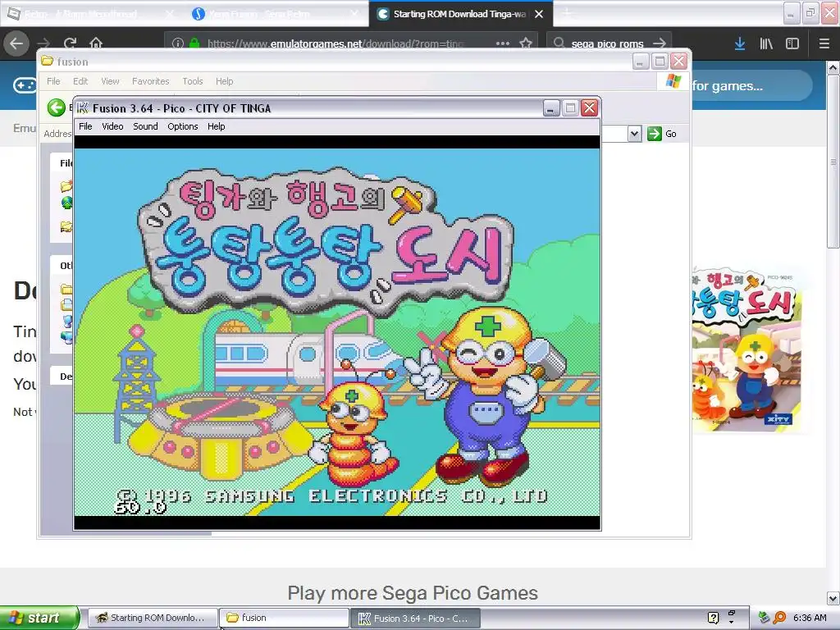Switch to fusion folder taskbar item
The width and height of the screenshot is (840, 630).
pyautogui.click(x=285, y=618)
